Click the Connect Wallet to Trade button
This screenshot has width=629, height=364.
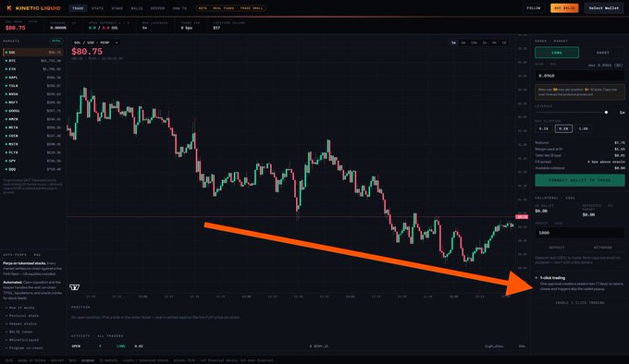[x=580, y=180]
